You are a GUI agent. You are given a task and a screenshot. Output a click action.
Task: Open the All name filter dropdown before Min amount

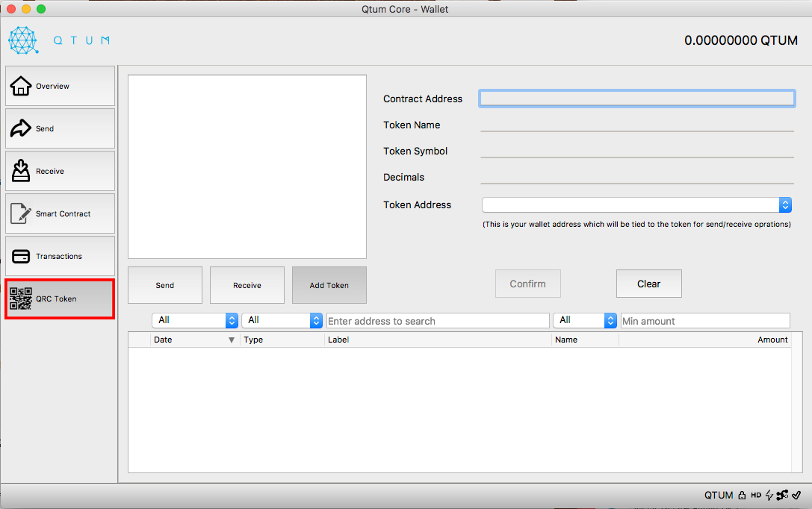tap(585, 320)
